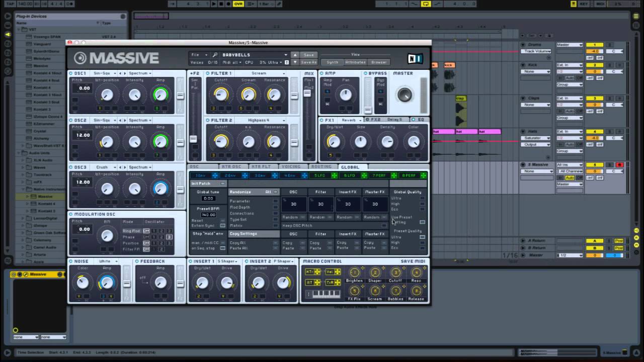Click the 7 PERF green drag handle icon
Screen dimensions: 644x362
click(x=393, y=175)
